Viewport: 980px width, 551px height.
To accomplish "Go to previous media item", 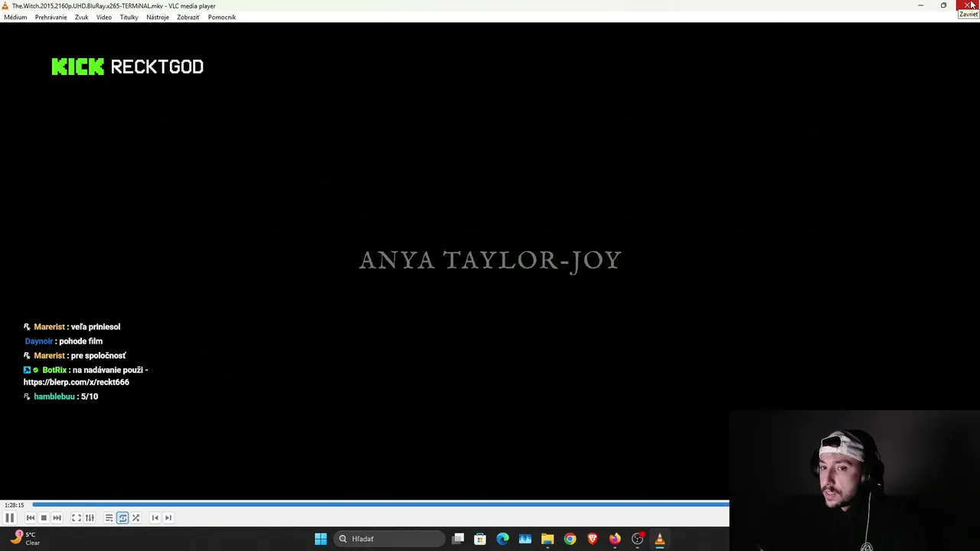I will pos(31,518).
